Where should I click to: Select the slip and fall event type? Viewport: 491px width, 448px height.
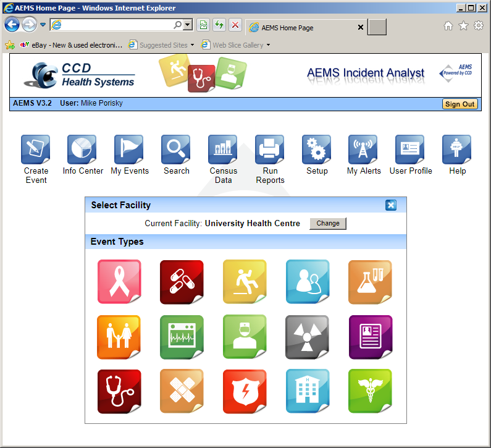[x=245, y=282]
